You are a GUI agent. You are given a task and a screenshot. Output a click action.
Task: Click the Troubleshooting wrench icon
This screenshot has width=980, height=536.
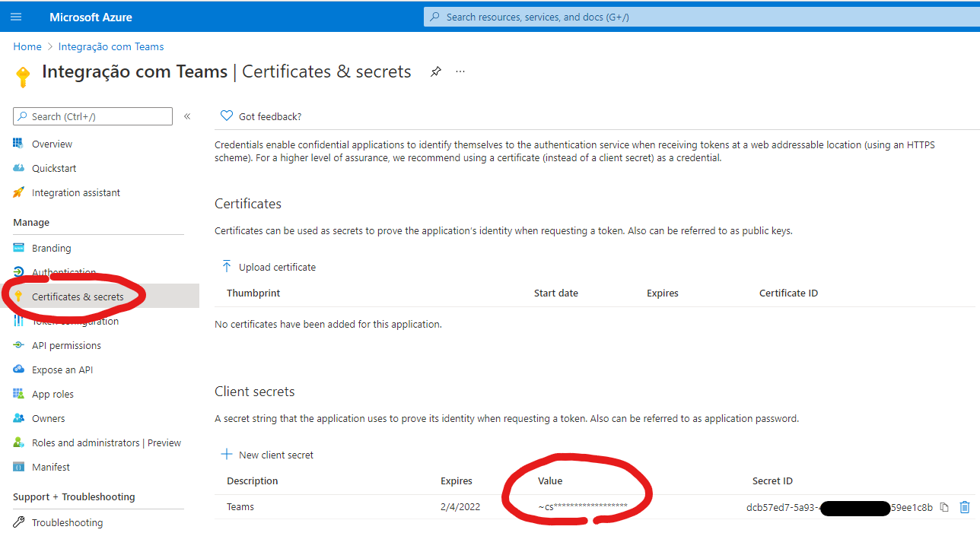[18, 522]
